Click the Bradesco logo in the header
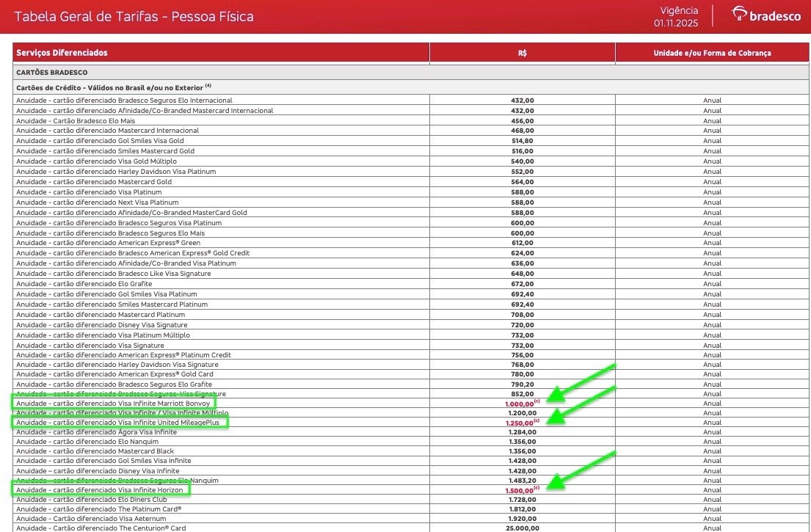The height and width of the screenshot is (532, 811). [766, 15]
